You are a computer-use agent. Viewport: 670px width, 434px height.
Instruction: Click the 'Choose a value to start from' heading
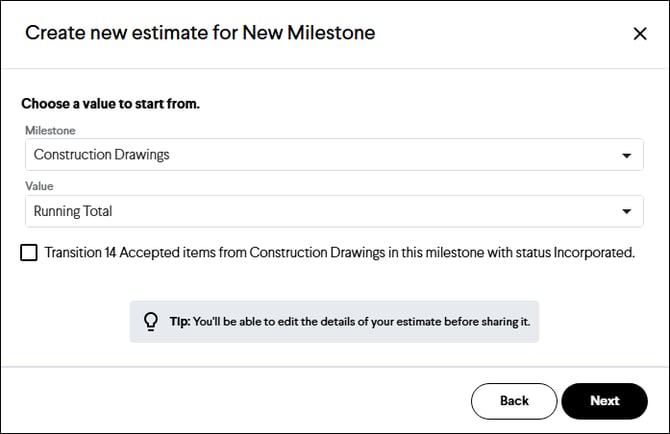(110, 103)
